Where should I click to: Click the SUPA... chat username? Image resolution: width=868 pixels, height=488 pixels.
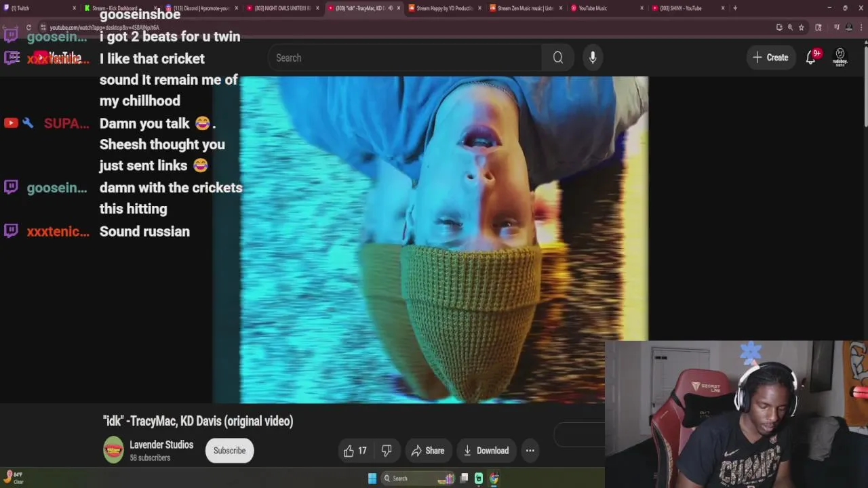(66, 123)
